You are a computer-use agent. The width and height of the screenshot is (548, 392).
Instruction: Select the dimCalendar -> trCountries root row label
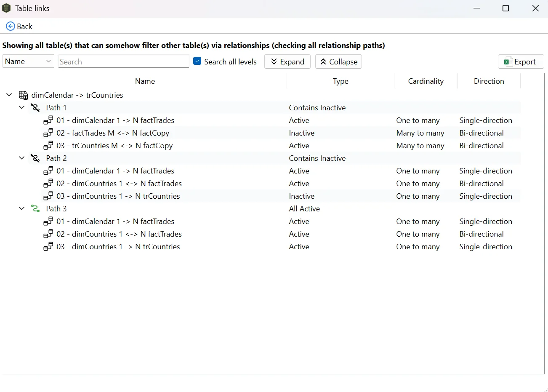(x=77, y=95)
